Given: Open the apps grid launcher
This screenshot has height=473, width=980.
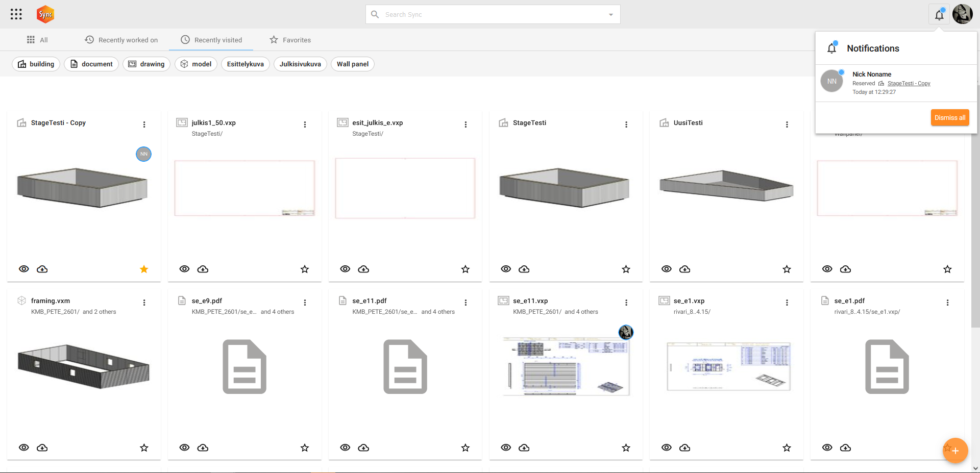Looking at the screenshot, I should coord(16,14).
